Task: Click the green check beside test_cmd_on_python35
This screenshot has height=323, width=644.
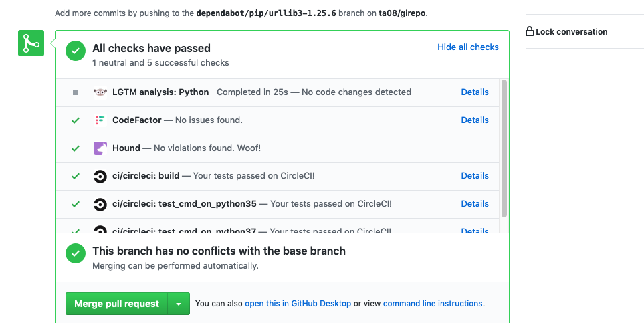Action: click(x=76, y=204)
